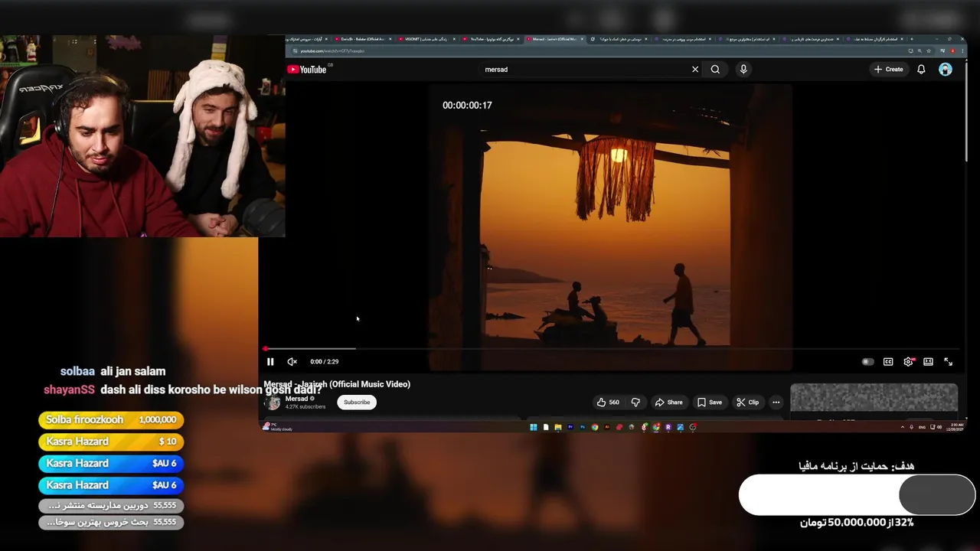The image size is (980, 551).
Task: Toggle the autoplay switch in player
Action: (867, 362)
